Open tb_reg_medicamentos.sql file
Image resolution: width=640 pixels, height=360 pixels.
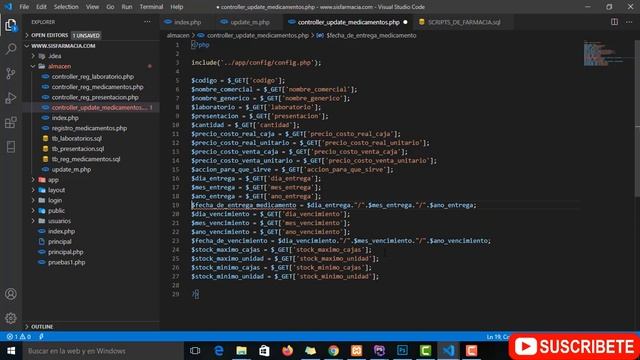(86, 159)
